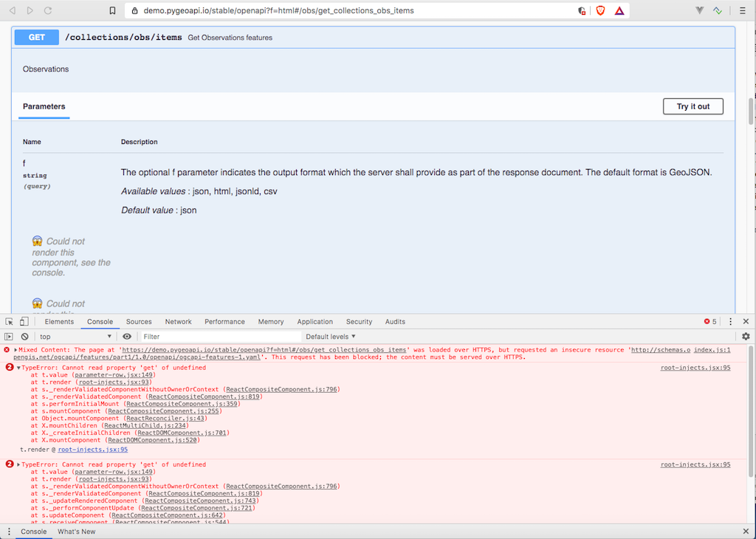Open the Performance tab

click(224, 322)
